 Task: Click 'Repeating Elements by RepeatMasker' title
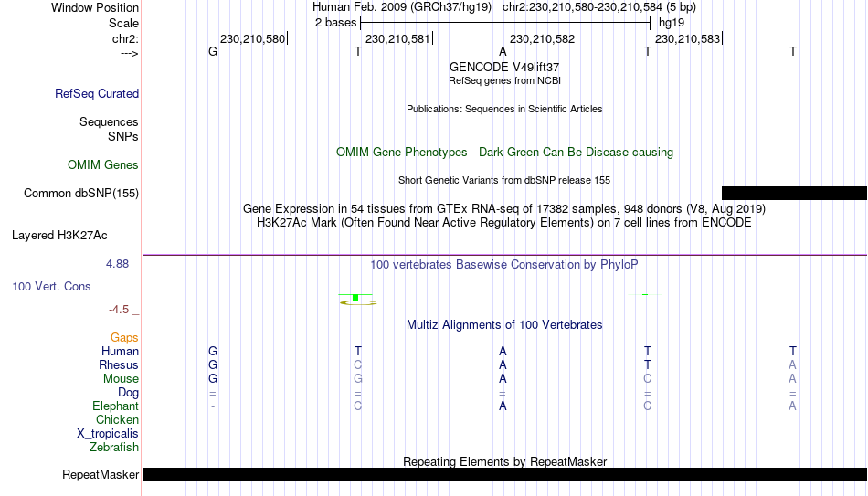pyautogui.click(x=505, y=461)
